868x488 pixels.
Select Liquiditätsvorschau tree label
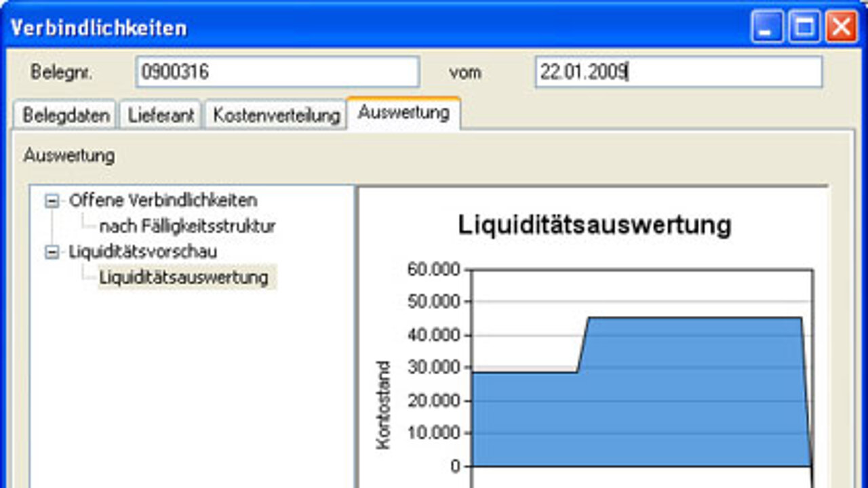[143, 251]
